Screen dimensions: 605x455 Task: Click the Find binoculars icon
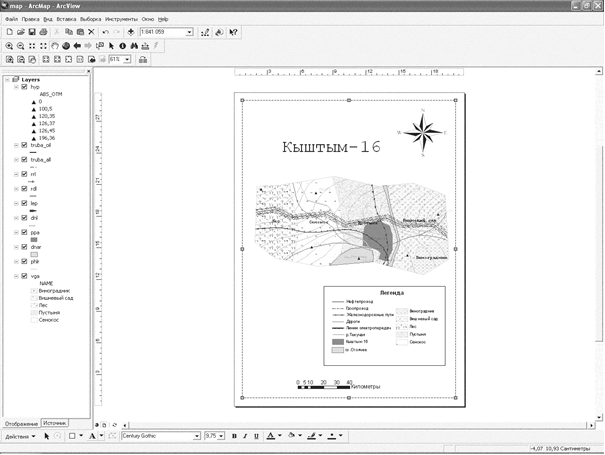135,46
